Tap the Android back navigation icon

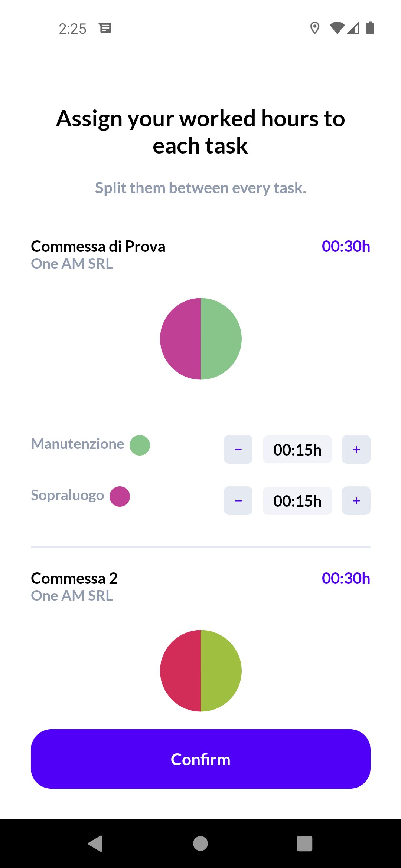pos(96,844)
